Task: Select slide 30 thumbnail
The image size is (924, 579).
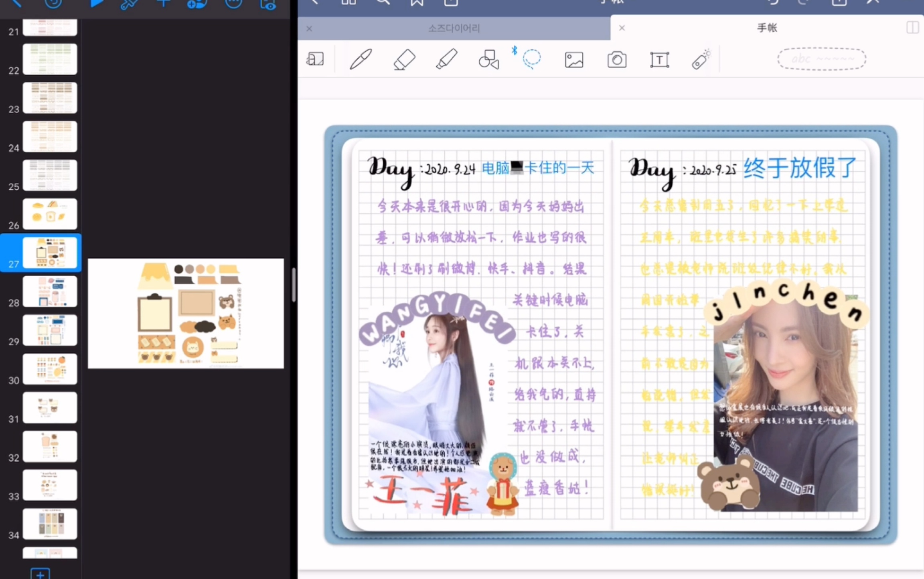Action: [50, 369]
